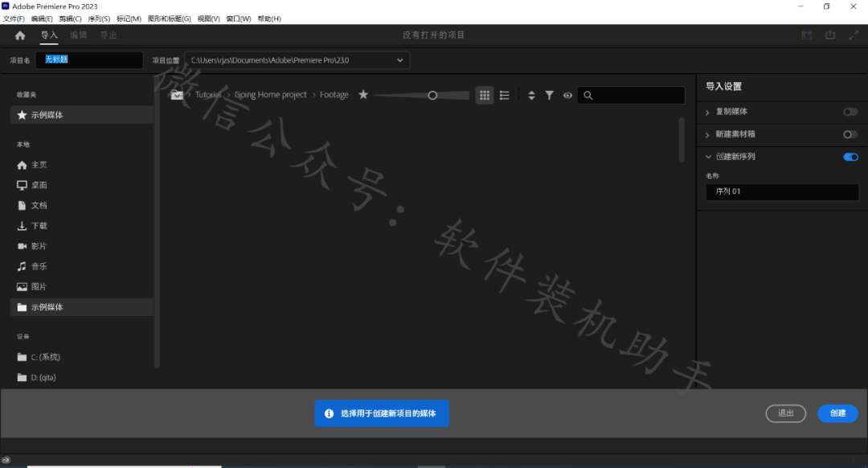Click the 创建 button
This screenshot has width=868, height=468.
(x=837, y=413)
